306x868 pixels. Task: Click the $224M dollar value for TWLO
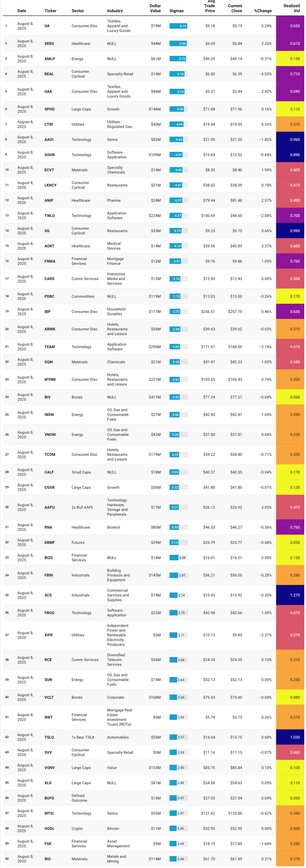pos(155,216)
